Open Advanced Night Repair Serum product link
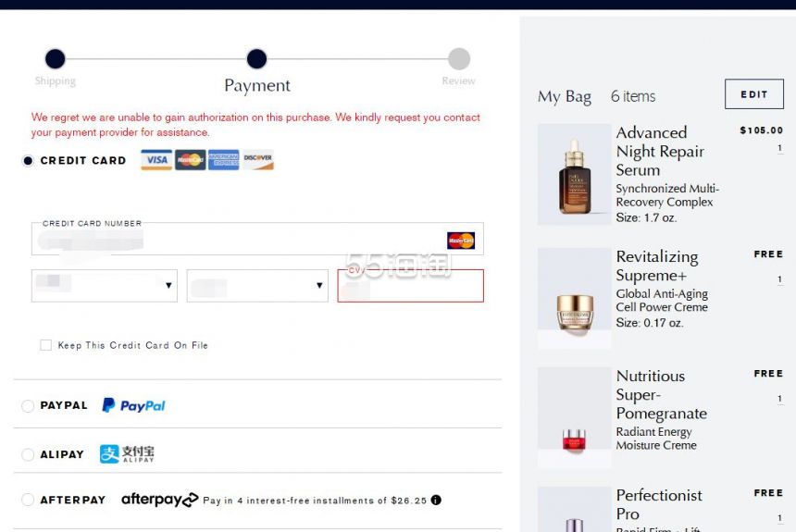The image size is (796, 532). (x=660, y=151)
